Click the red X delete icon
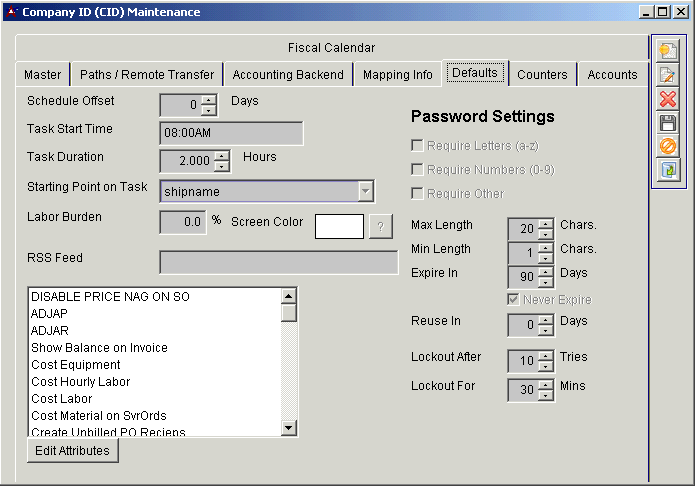 pyautogui.click(x=667, y=99)
